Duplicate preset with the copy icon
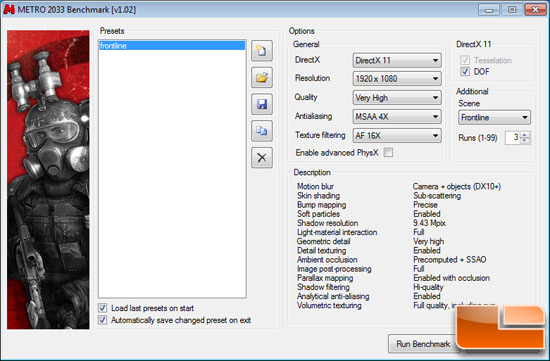Image resolution: width=550 pixels, height=361 pixels. tap(262, 131)
